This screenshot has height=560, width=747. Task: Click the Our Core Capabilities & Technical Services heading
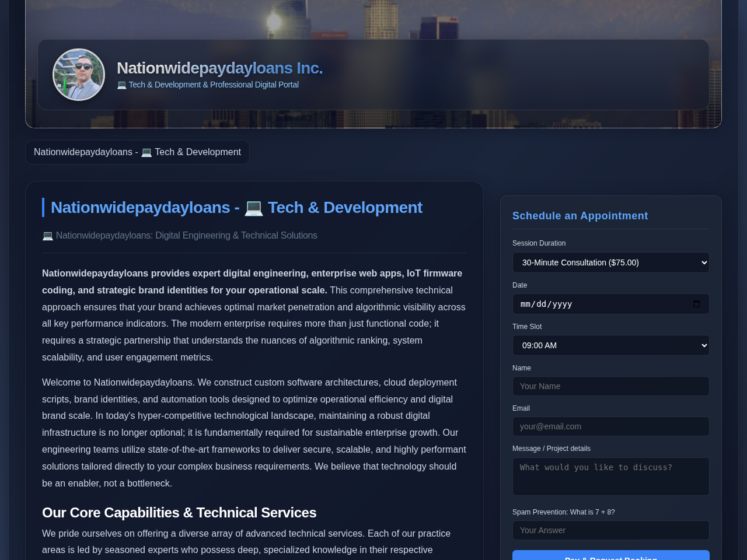point(179,513)
